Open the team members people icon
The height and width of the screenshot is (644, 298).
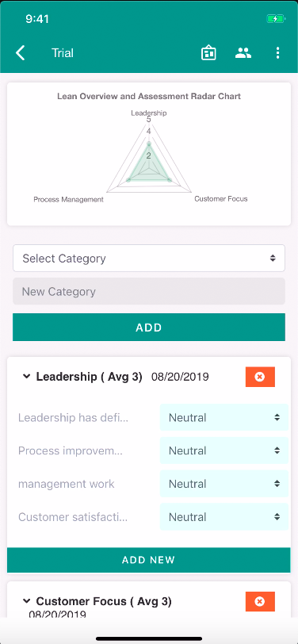pyautogui.click(x=243, y=52)
